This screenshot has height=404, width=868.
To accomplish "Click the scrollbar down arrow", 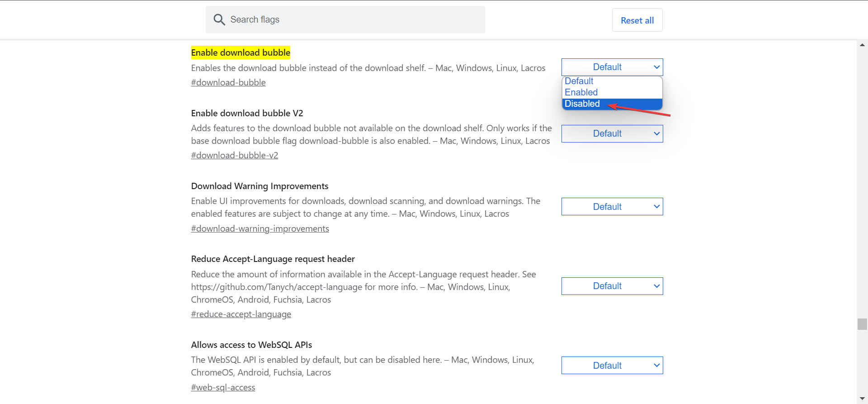I will click(x=862, y=399).
